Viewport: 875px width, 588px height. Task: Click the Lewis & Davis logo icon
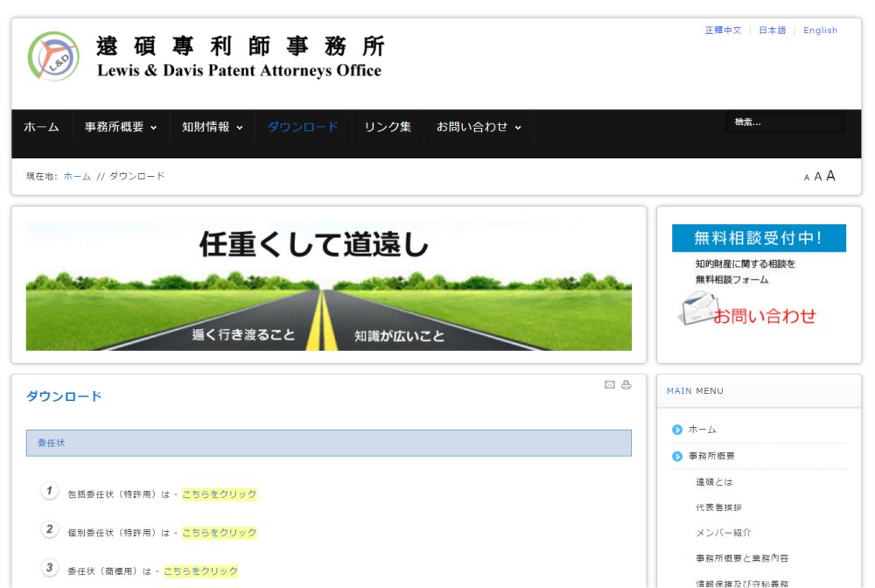click(x=53, y=56)
